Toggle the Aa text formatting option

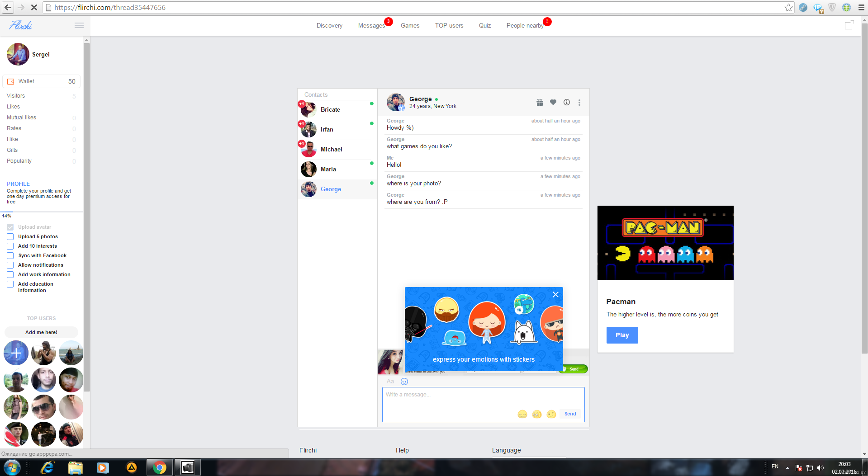[390, 381]
